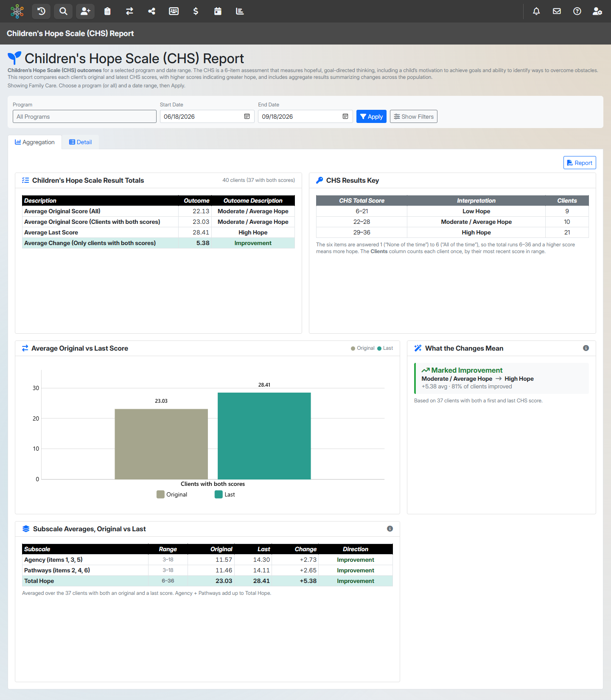The width and height of the screenshot is (611, 700).
Task: Open the recent history icon
Action: [41, 11]
